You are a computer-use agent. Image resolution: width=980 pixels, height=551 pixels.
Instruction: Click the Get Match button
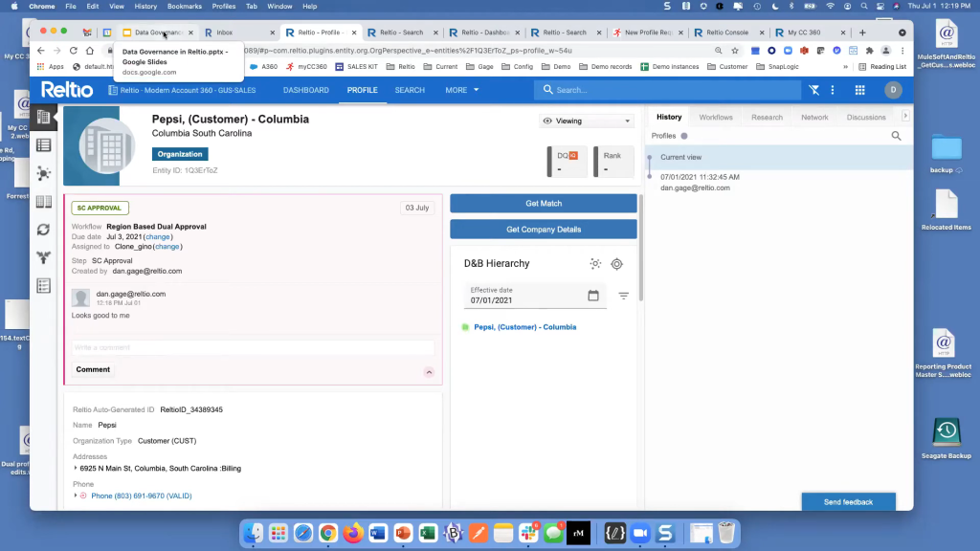[544, 204]
